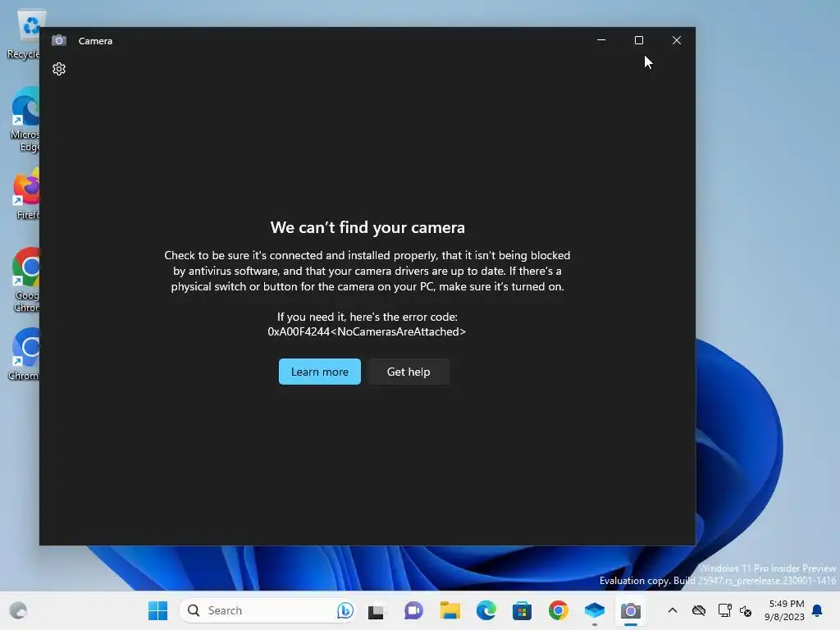Open Microsoft Store from taskbar
This screenshot has height=630, width=840.
click(522, 610)
